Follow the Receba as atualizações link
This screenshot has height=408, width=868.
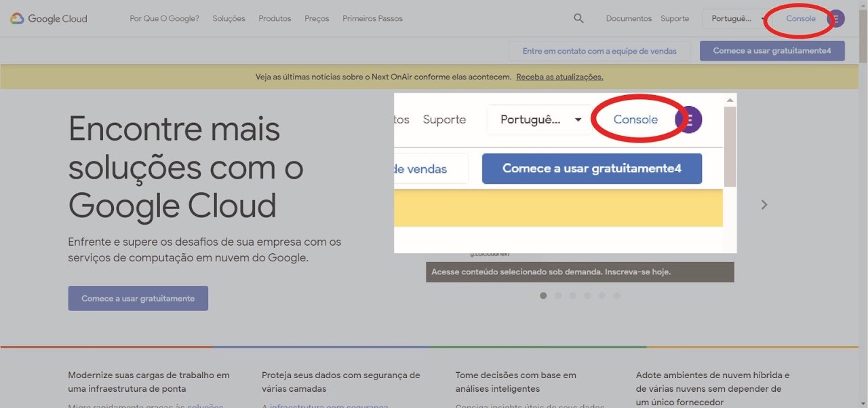tap(559, 77)
